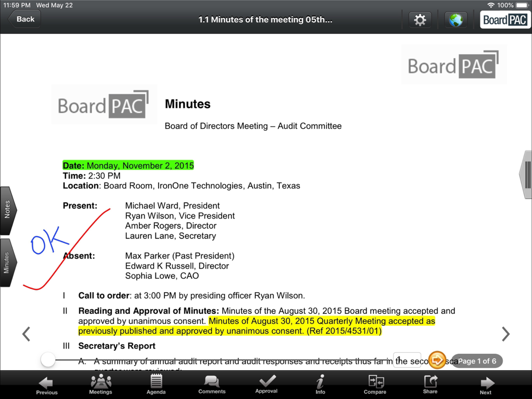Tap the Share icon

(430, 385)
